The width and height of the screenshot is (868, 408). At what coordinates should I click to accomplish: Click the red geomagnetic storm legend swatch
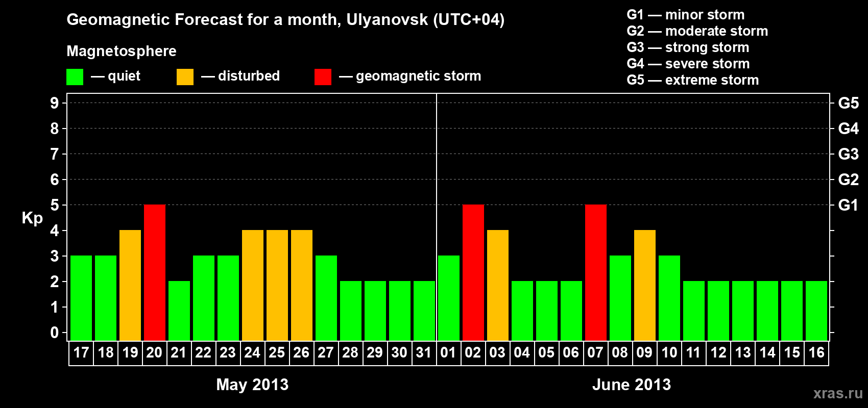coord(323,77)
